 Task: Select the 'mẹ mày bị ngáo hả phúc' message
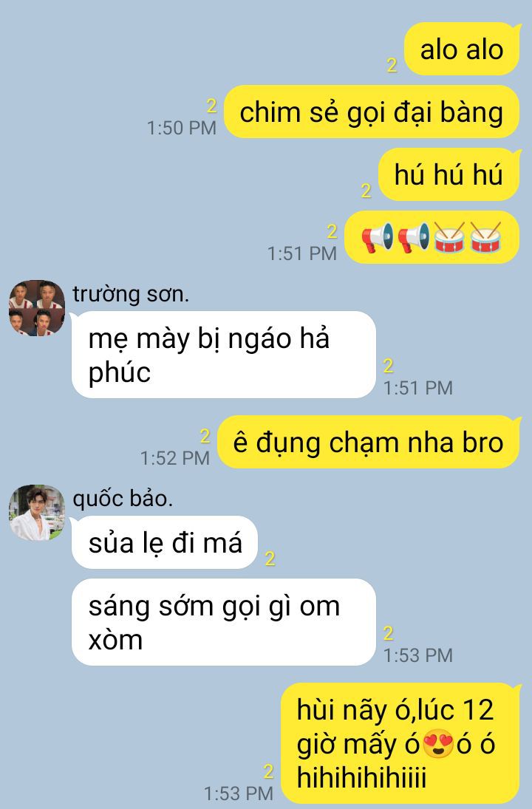click(223, 355)
